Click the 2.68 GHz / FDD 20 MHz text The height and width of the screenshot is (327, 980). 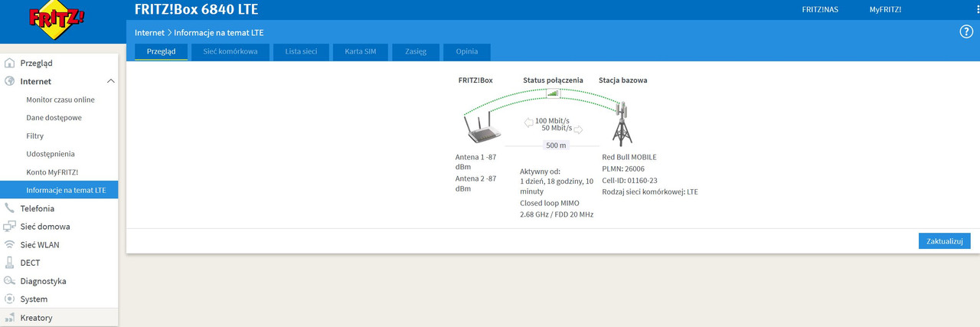tap(557, 214)
